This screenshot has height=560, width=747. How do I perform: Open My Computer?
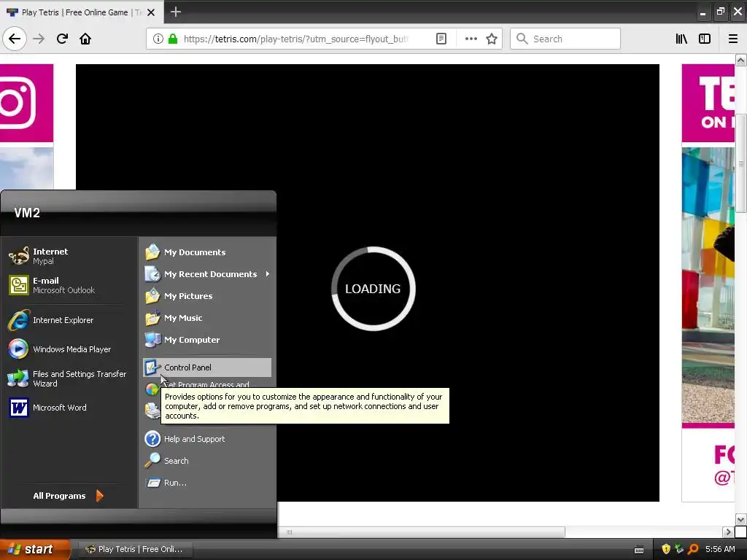click(x=207, y=340)
